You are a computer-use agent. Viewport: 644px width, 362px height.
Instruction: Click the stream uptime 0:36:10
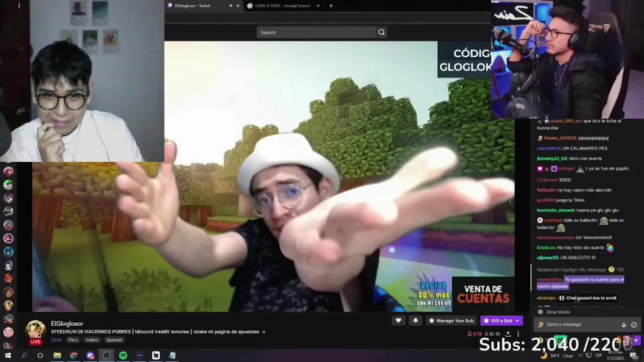tap(493, 334)
